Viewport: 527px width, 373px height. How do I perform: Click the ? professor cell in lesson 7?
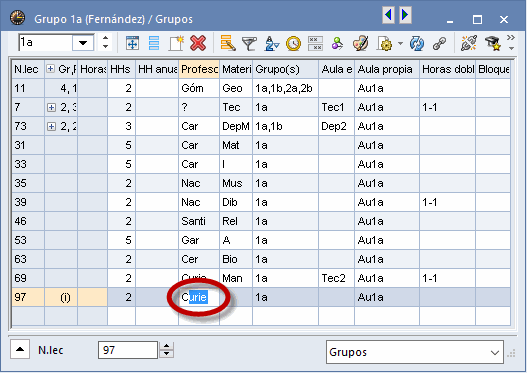199,108
